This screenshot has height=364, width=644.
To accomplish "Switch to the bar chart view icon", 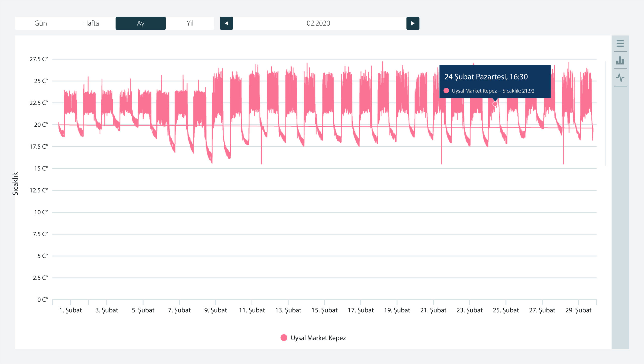I will tap(620, 60).
